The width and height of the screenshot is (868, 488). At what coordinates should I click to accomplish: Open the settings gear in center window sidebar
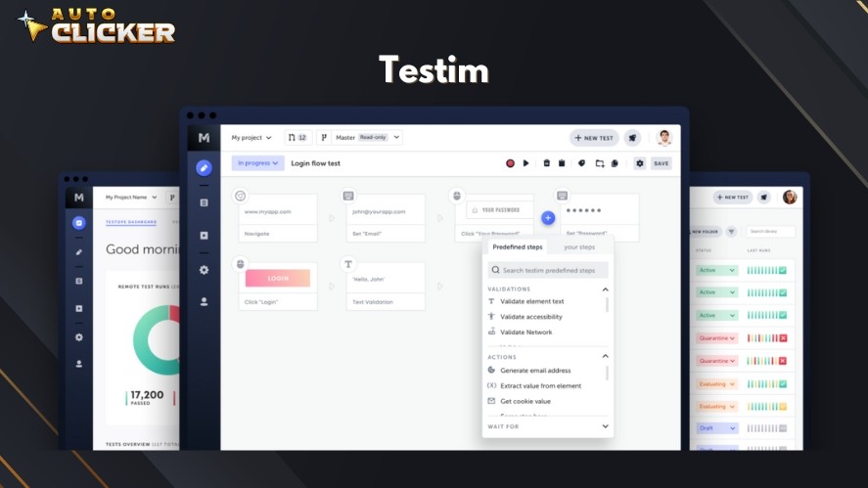204,270
